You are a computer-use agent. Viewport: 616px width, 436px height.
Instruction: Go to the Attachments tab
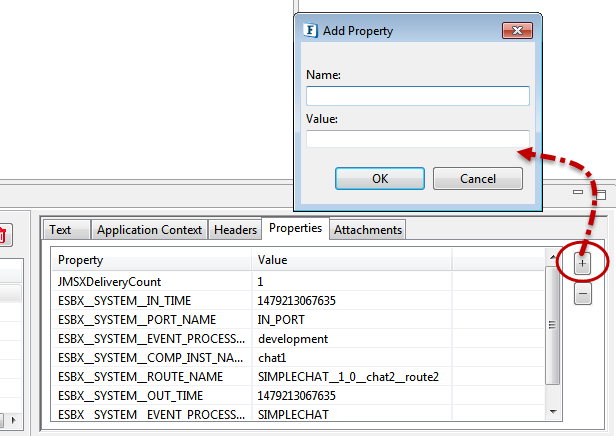[x=368, y=230]
